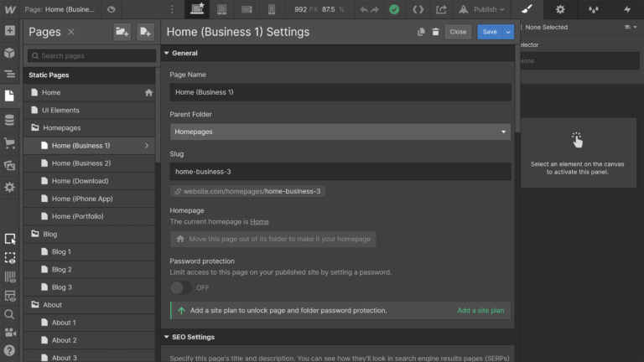The height and width of the screenshot is (362, 644).
Task: Toggle the Password protection switch
Action: click(181, 287)
